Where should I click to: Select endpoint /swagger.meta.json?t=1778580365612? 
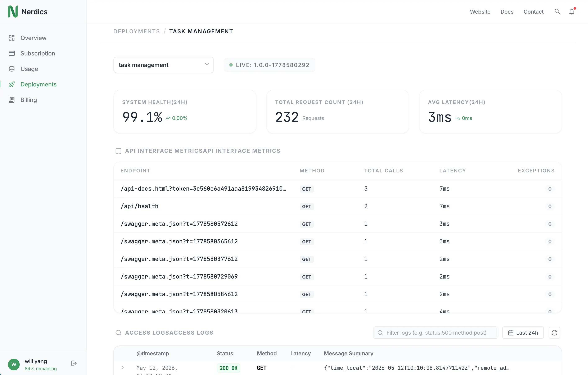point(338,241)
